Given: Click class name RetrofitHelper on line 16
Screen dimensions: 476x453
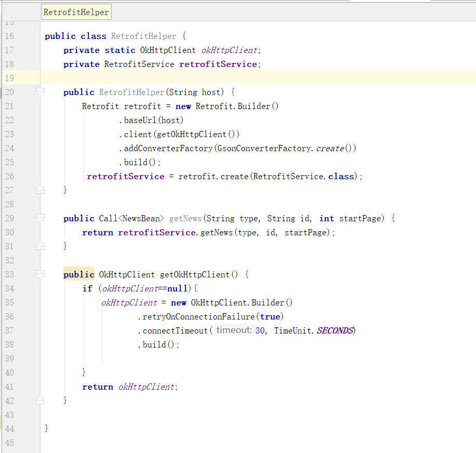Looking at the screenshot, I should (144, 36).
